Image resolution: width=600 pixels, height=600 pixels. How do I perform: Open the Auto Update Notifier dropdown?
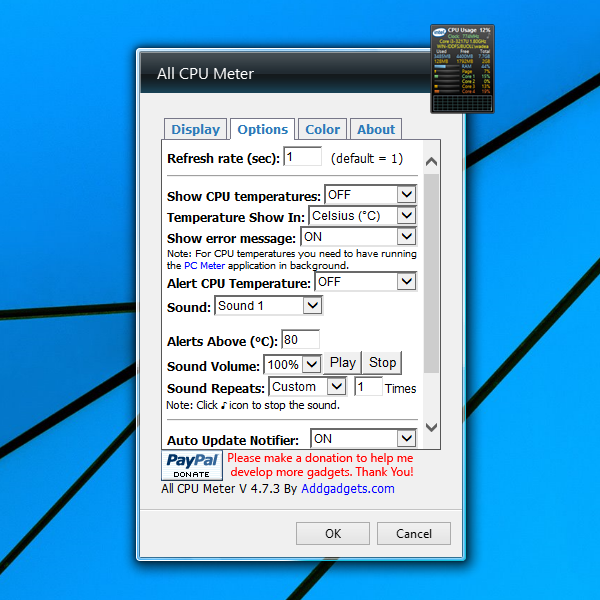(x=364, y=439)
